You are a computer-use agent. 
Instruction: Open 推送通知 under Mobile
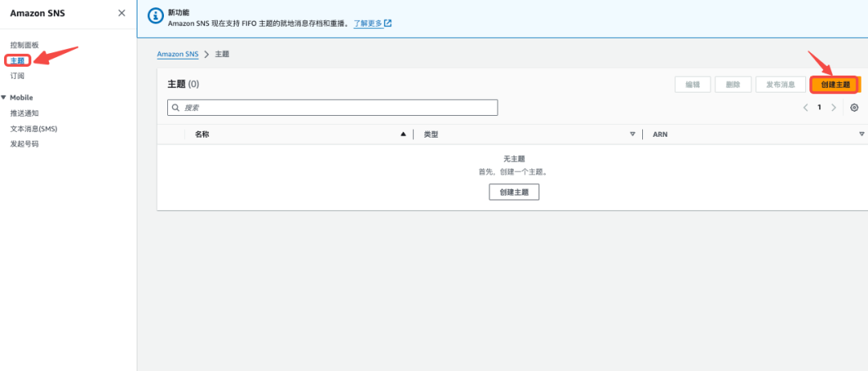click(24, 113)
